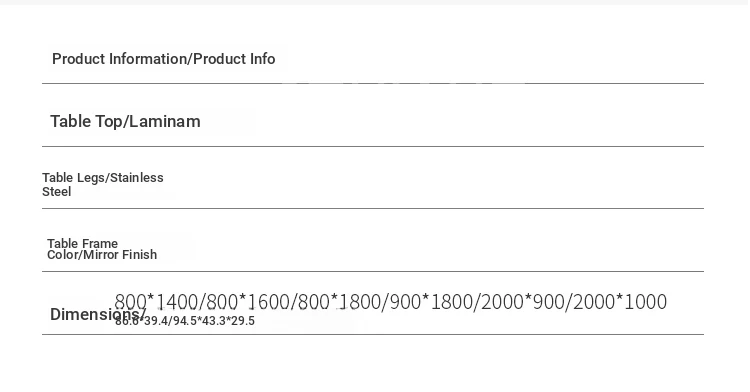Click the Table Frame label line
The width and height of the screenshot is (750, 392).
pos(82,243)
